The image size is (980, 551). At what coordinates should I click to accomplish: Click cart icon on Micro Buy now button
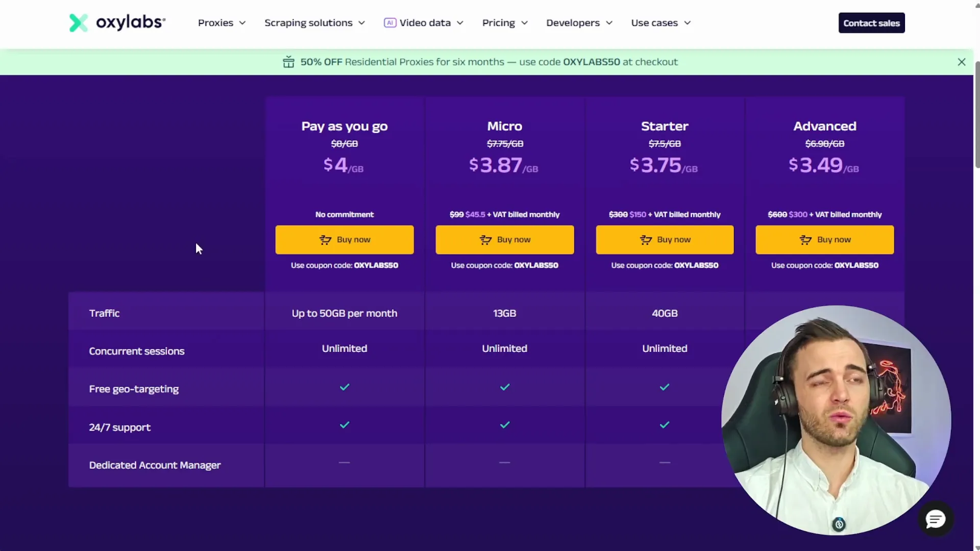[485, 240]
